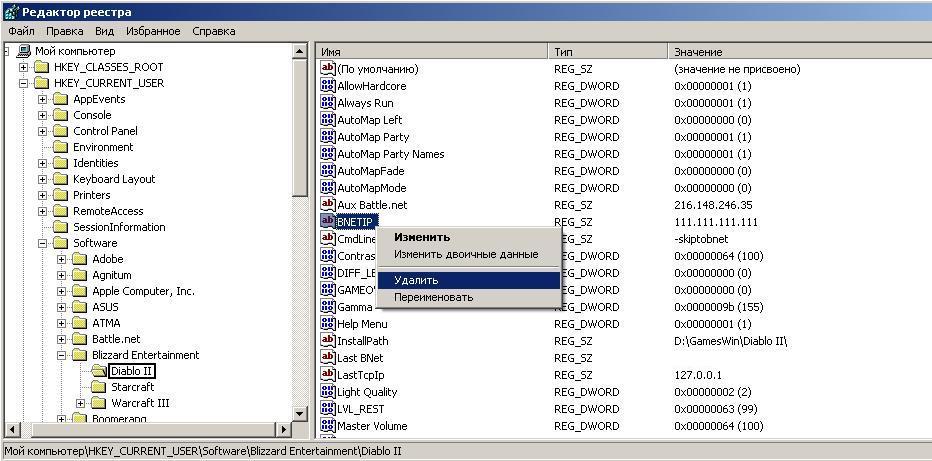
Task: Expand the Adobe key
Action: point(62,260)
